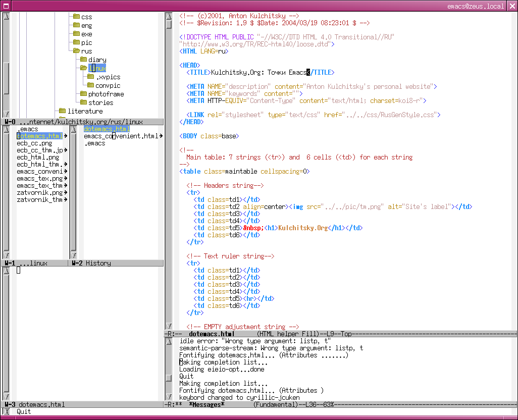Collapse the open linux folder
The image size is (518, 420).
[x=83, y=68]
